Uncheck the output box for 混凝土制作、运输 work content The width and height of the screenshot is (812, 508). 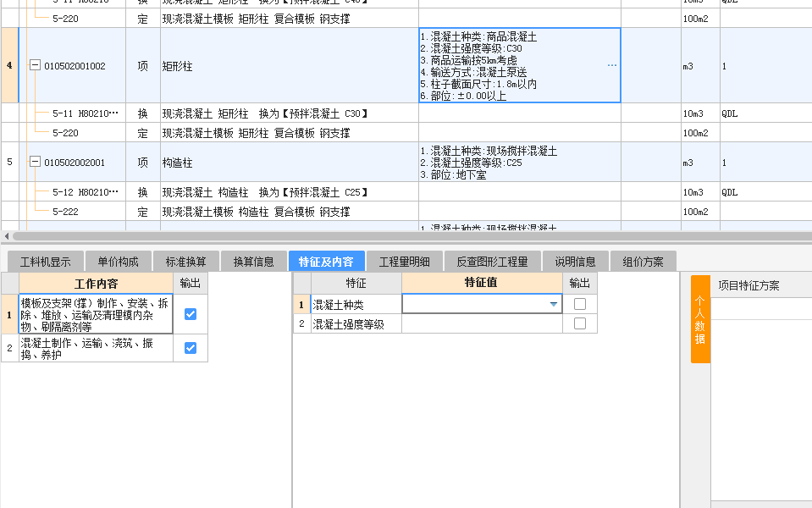[191, 348]
